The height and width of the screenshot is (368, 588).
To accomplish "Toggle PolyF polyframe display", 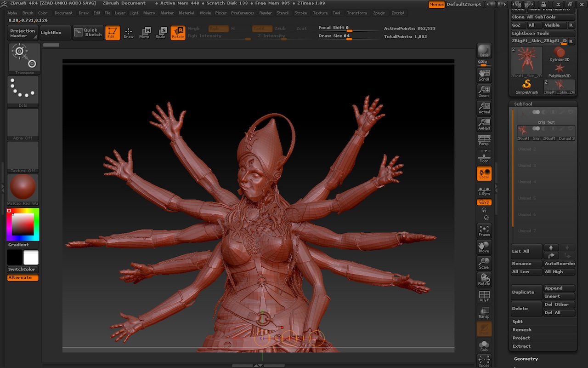I will pos(484,296).
